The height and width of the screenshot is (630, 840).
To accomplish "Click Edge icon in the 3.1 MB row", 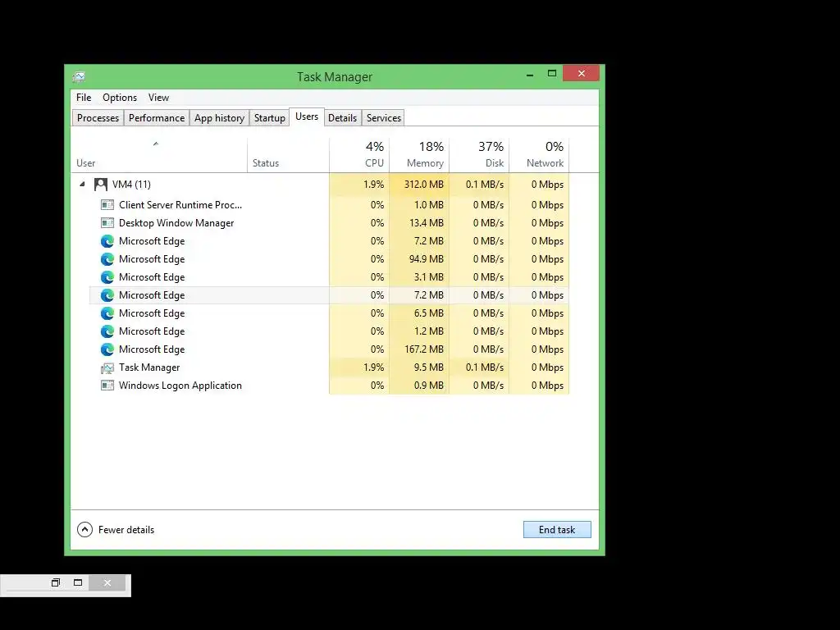I will pyautogui.click(x=107, y=277).
